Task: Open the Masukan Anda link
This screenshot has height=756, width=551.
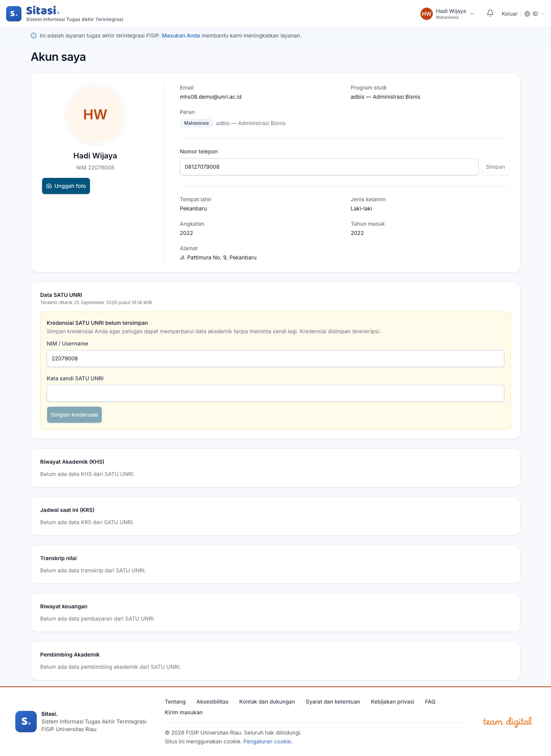Action: pos(181,36)
